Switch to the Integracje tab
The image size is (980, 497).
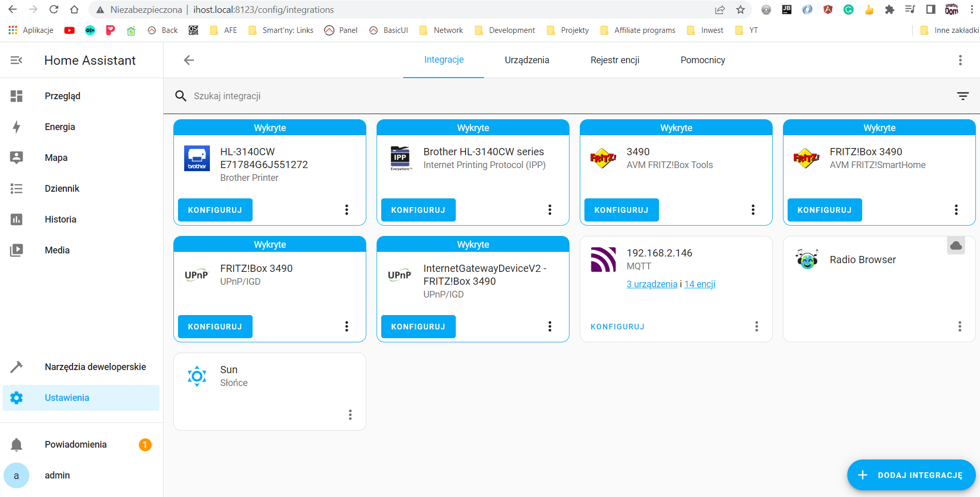(x=444, y=60)
